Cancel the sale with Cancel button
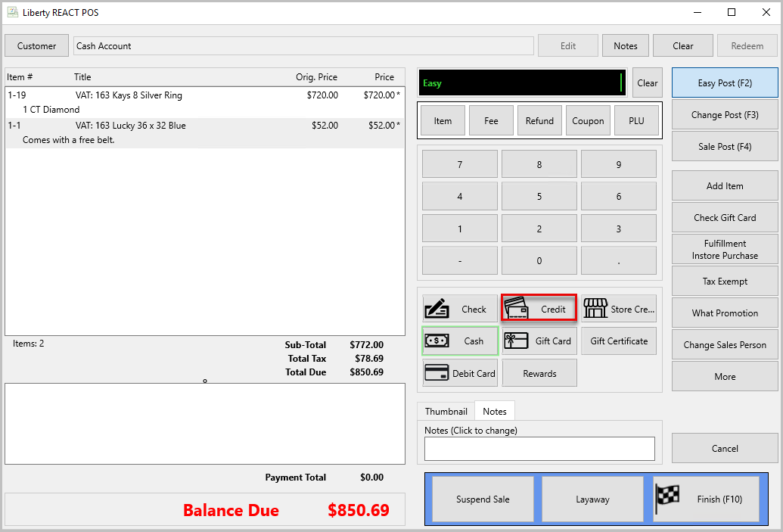This screenshot has height=532, width=783. pos(725,448)
